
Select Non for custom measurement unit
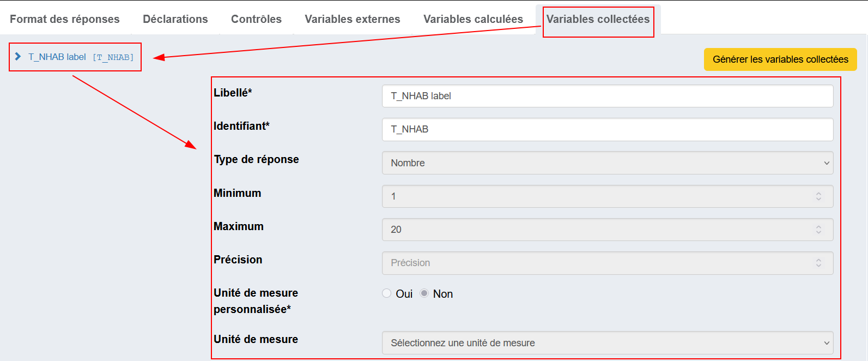[424, 293]
